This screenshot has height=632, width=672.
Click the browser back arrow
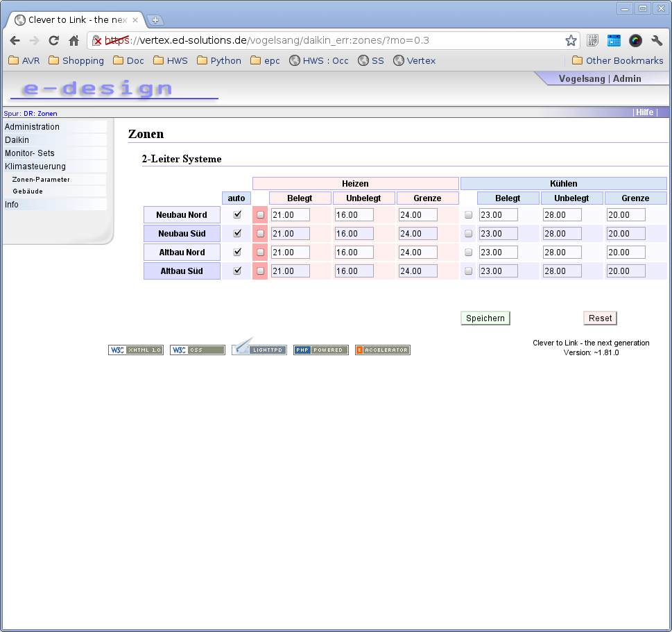point(15,41)
